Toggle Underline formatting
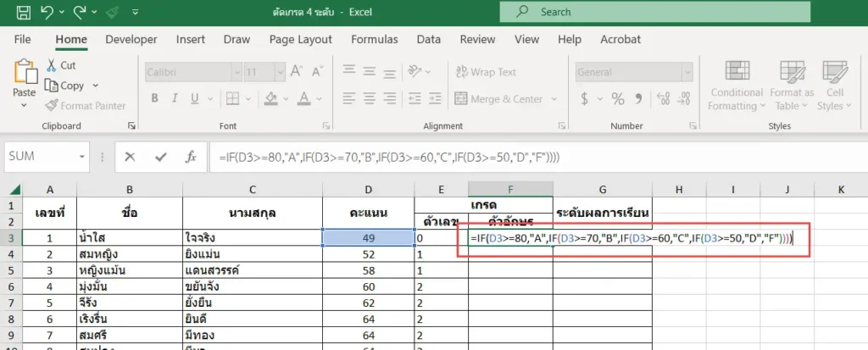 [x=194, y=98]
